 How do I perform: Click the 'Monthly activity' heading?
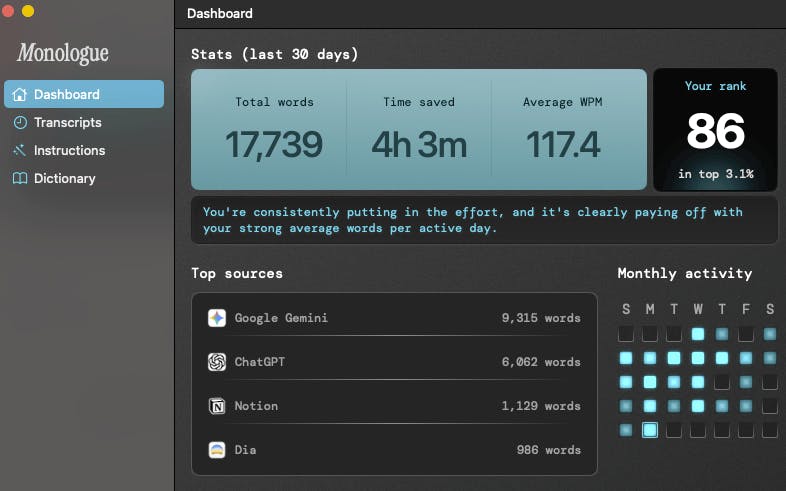pyautogui.click(x=685, y=273)
